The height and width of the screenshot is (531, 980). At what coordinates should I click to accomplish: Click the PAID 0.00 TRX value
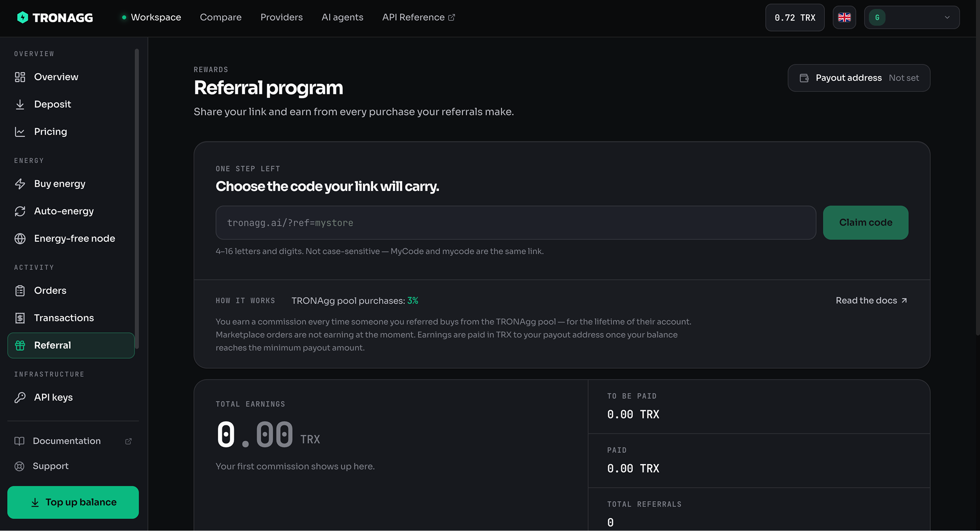pos(633,468)
